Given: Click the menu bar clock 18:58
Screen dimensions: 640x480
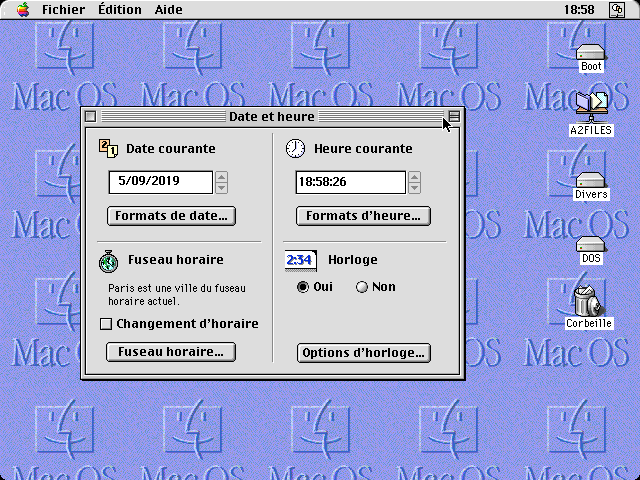Looking at the screenshot, I should pyautogui.click(x=579, y=9).
